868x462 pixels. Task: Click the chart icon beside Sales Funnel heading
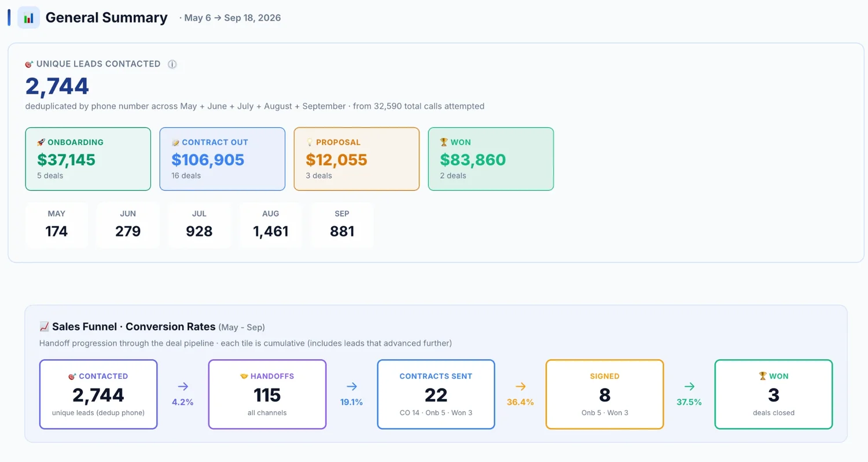44,327
